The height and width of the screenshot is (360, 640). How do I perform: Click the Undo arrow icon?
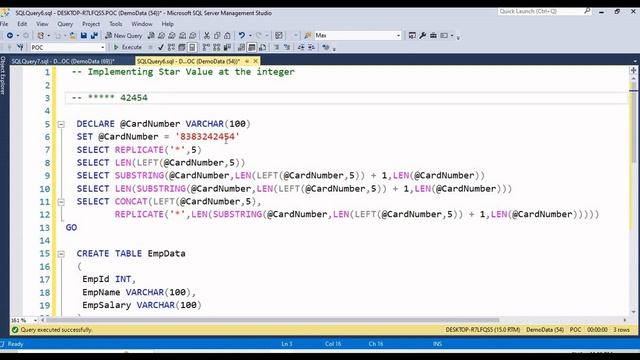242,36
